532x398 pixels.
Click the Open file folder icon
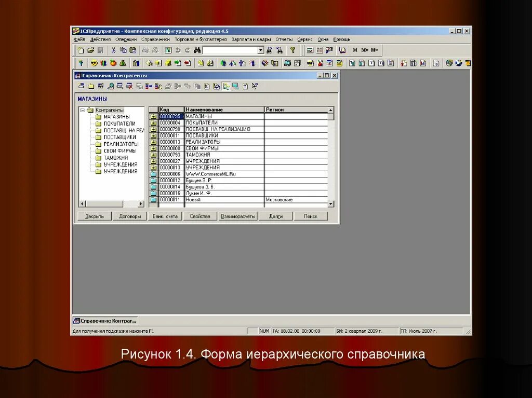pyautogui.click(x=90, y=50)
